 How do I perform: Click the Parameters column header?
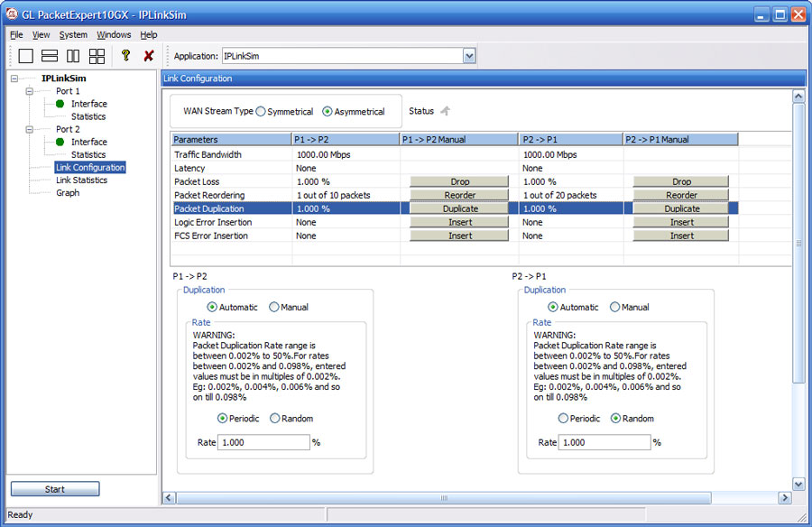[x=232, y=139]
